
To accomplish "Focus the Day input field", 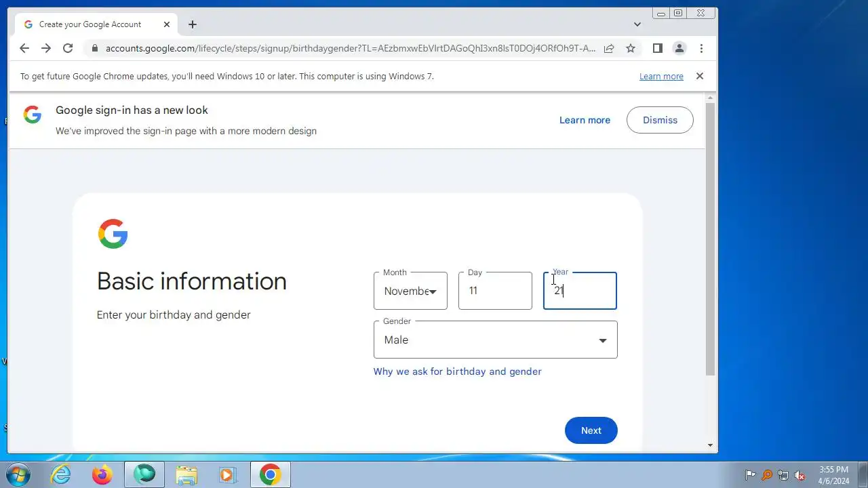I will (495, 291).
